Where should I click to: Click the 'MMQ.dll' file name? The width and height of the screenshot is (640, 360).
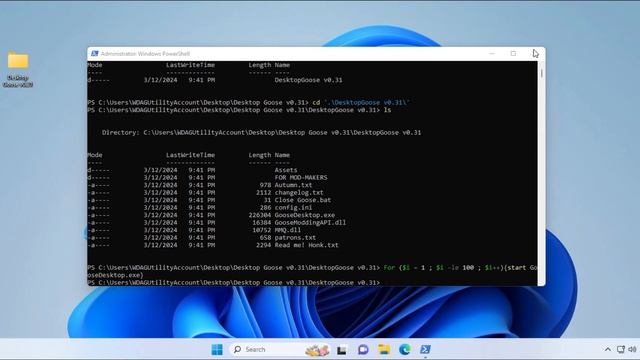pyautogui.click(x=288, y=230)
